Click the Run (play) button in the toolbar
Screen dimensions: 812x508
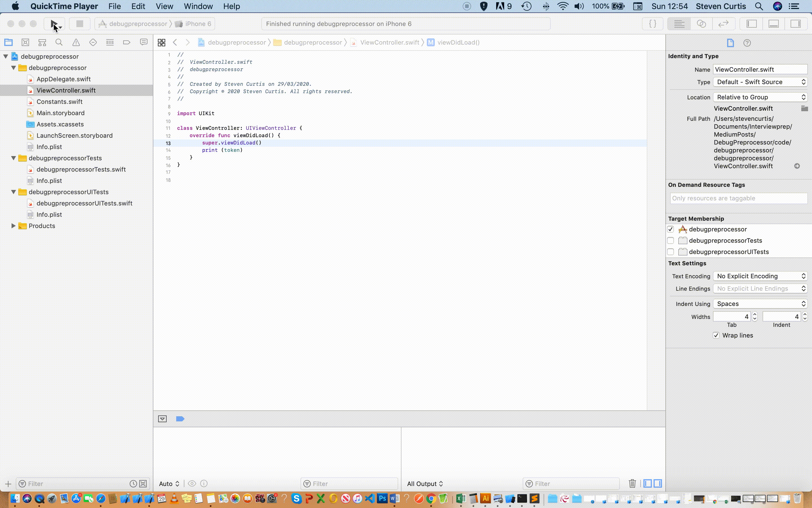coord(54,24)
